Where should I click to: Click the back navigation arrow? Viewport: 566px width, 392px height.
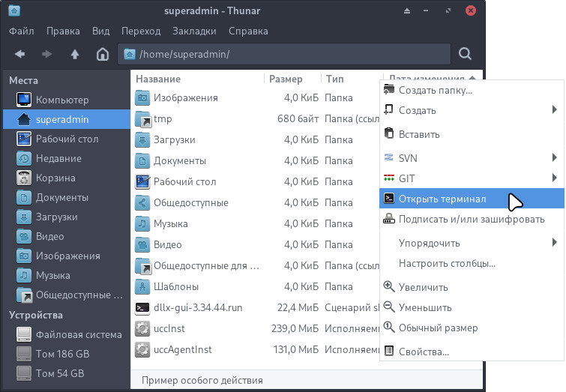click(x=20, y=54)
